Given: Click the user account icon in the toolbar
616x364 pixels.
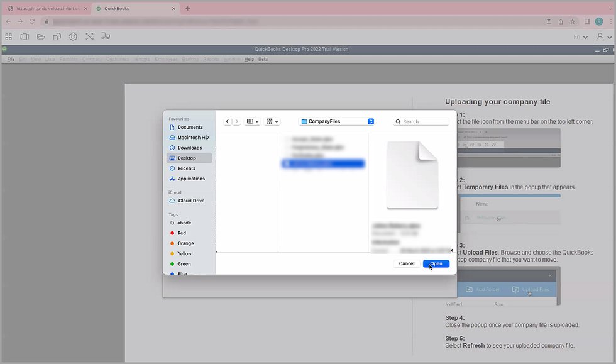Looking at the screenshot, I should (x=600, y=37).
